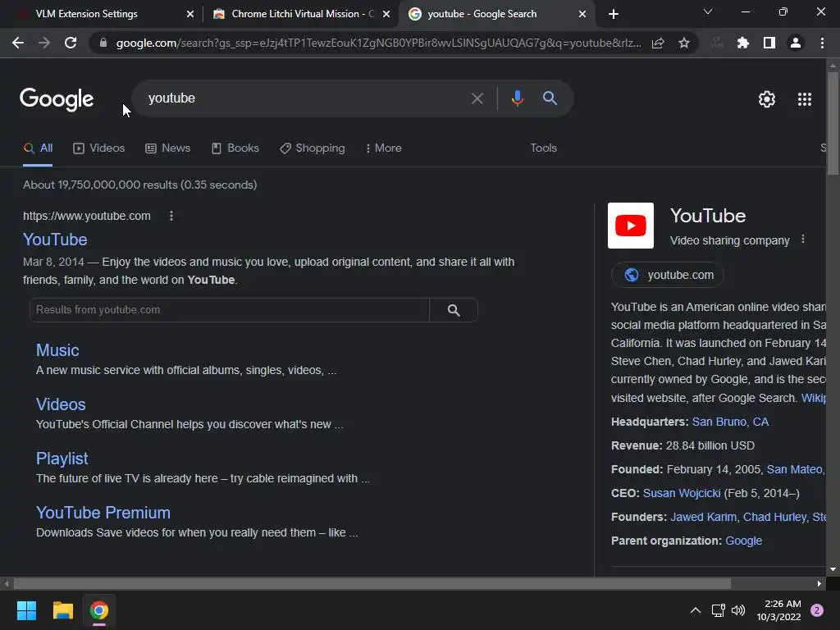This screenshot has height=630, width=840.
Task: Open San Bruno, CA headquarters link
Action: [730, 422]
